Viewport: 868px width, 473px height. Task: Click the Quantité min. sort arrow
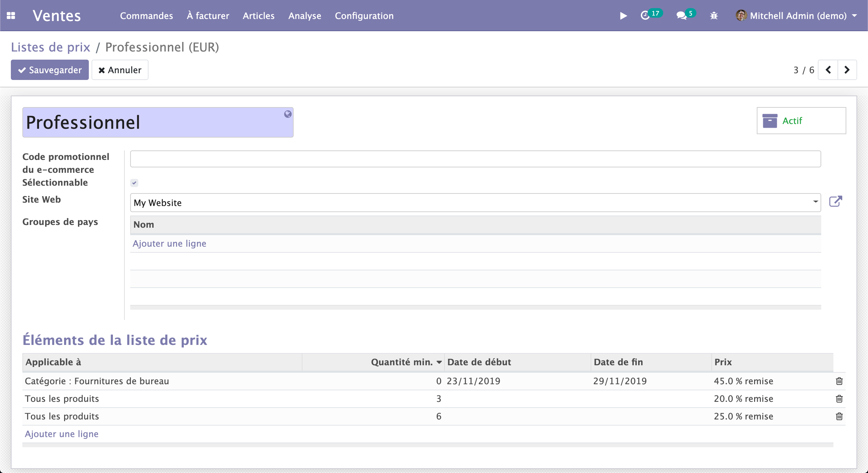[440, 362]
